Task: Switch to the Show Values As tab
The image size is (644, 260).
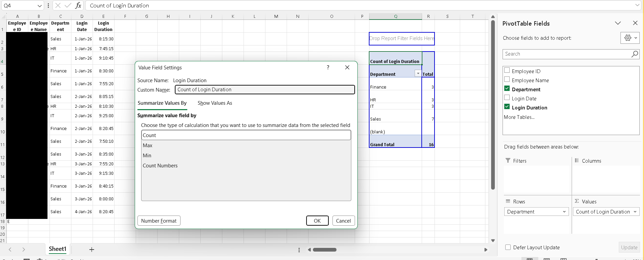Action: tap(215, 103)
